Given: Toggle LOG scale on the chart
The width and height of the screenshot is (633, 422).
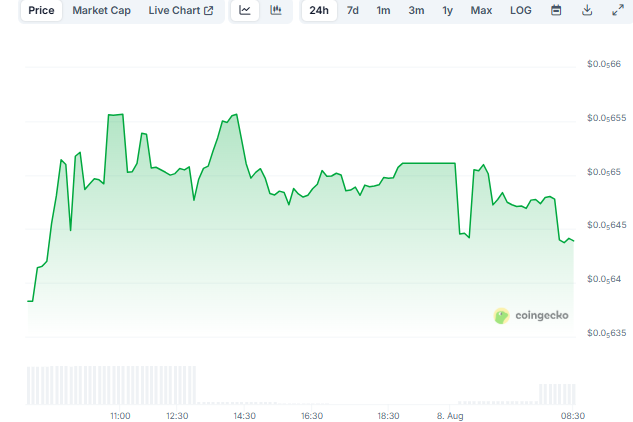Looking at the screenshot, I should pos(520,10).
